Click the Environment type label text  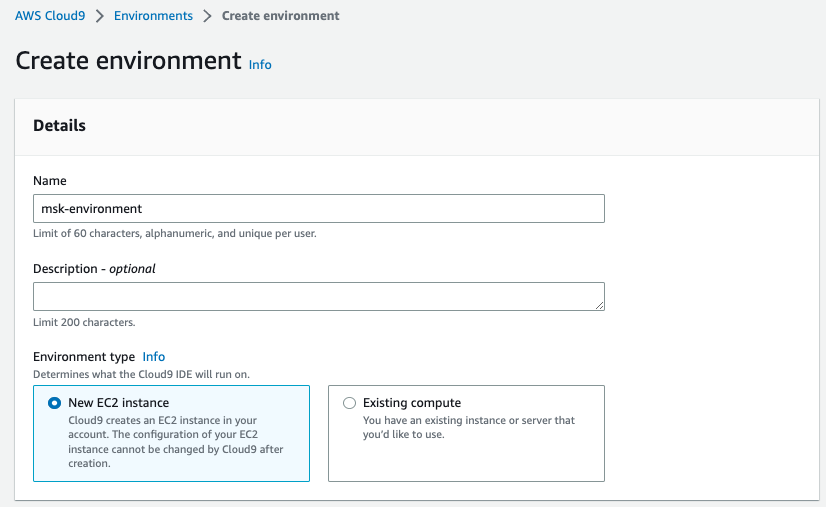[84, 357]
